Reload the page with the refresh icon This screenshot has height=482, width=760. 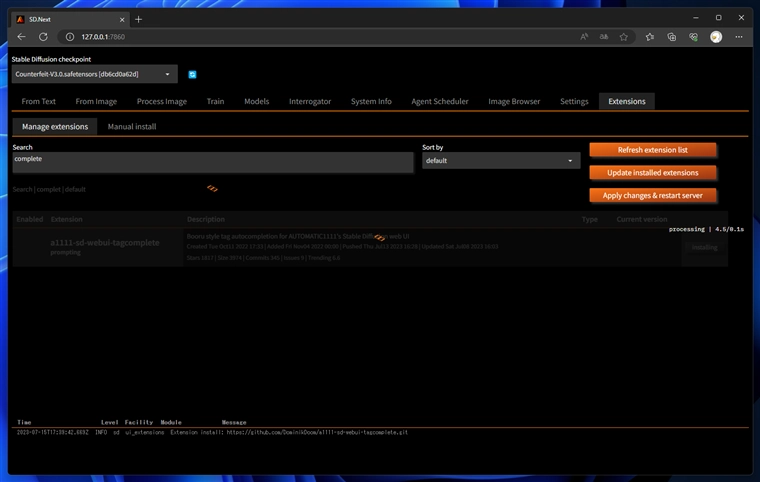[x=43, y=37]
